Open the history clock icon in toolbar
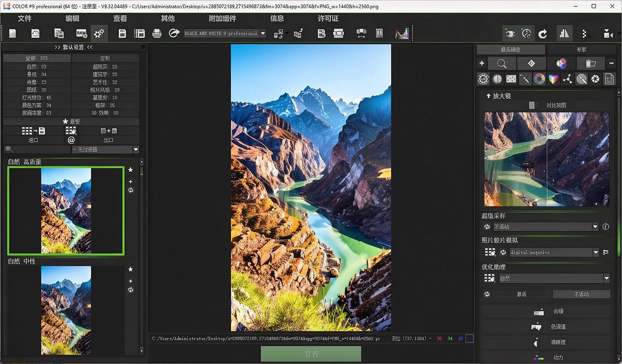622x364 pixels. 35,34
